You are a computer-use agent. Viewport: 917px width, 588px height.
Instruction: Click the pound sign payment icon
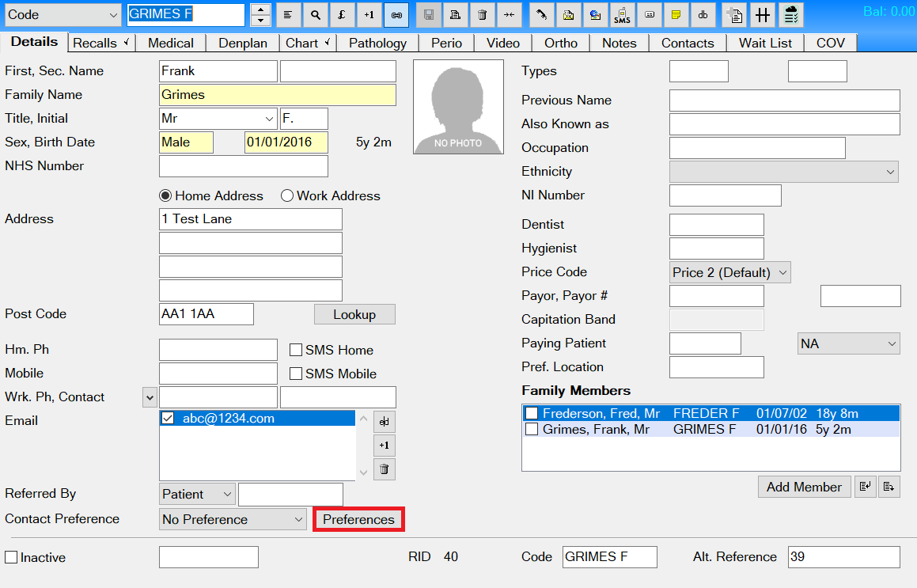click(x=342, y=15)
